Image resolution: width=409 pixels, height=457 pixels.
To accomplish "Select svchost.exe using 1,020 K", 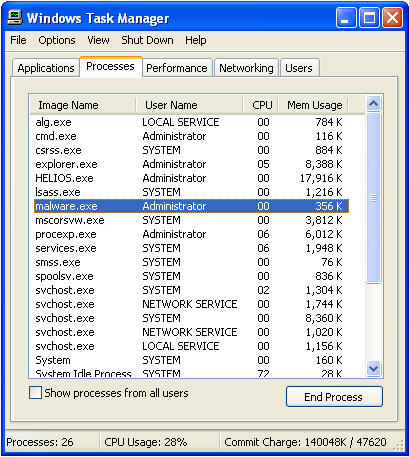I will pos(191,332).
